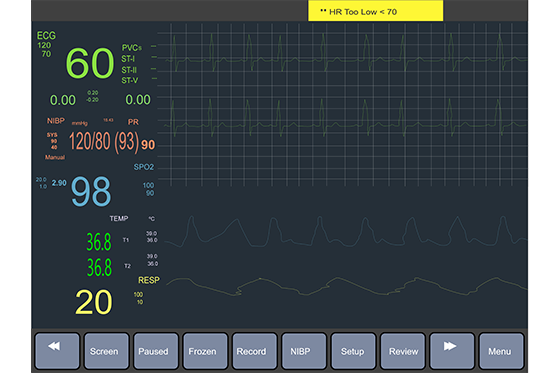Image resolution: width=560 pixels, height=373 pixels.
Task: Open the Review screen
Action: (x=402, y=351)
